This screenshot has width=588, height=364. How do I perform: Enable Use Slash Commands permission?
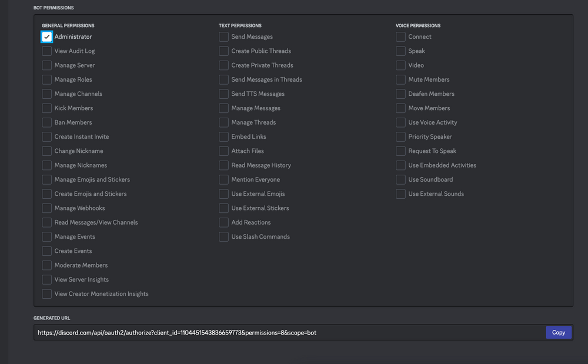point(223,236)
